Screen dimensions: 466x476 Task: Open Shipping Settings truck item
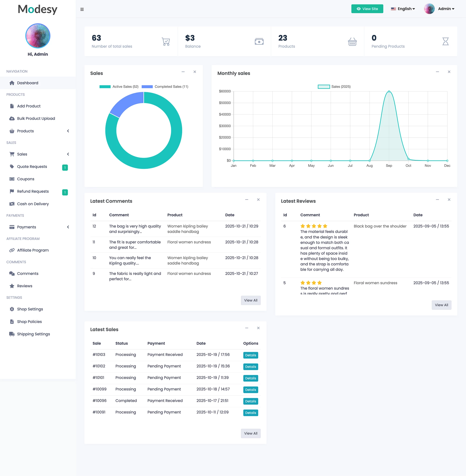[x=33, y=334]
